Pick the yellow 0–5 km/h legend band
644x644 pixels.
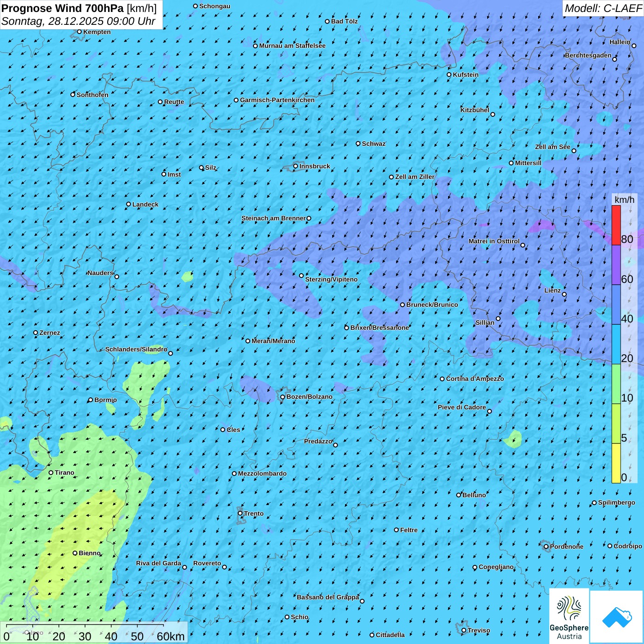[616, 463]
